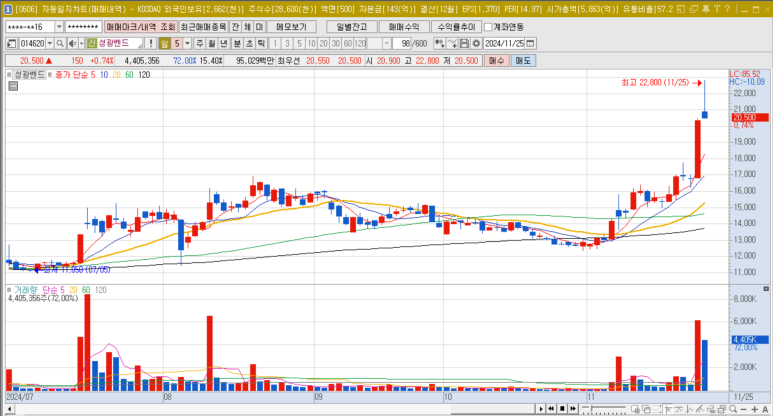Click the 성광벤드 chart legend label
Viewport: 773px width, 416px height.
point(29,74)
